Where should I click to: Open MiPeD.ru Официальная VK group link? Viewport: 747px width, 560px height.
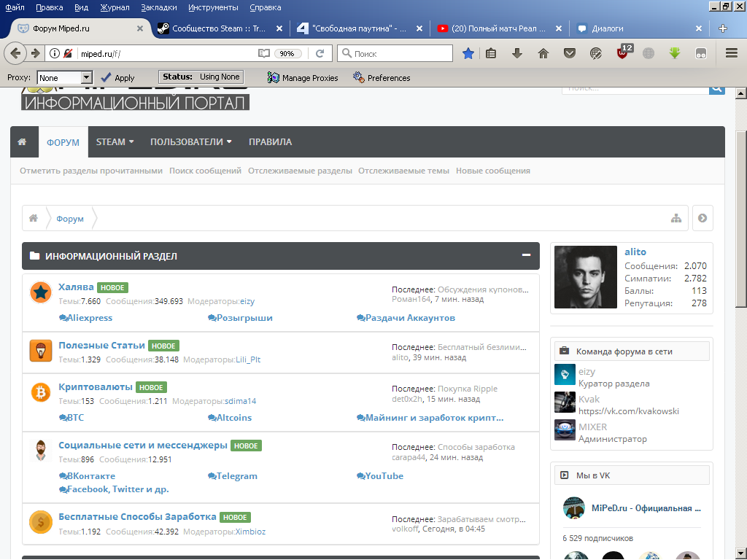646,508
